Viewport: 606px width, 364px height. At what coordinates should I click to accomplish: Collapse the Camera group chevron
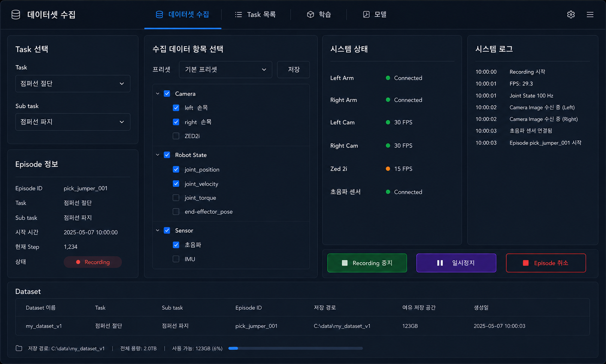158,94
